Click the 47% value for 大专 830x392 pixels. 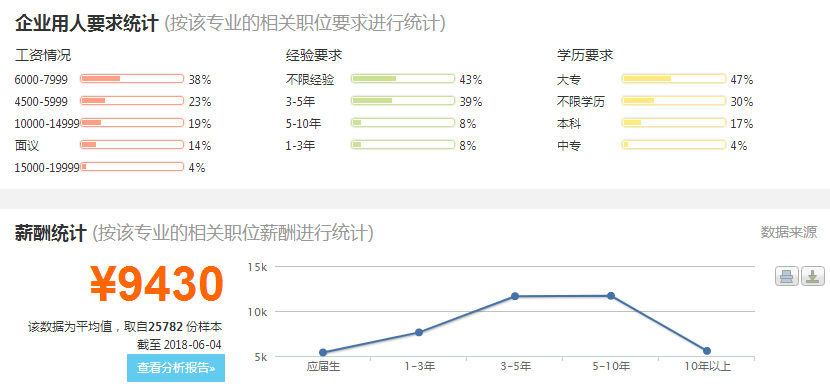tap(742, 80)
